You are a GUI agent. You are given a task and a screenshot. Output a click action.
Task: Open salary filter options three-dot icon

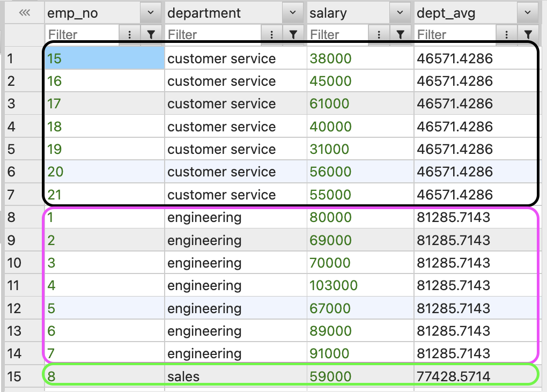click(x=379, y=34)
